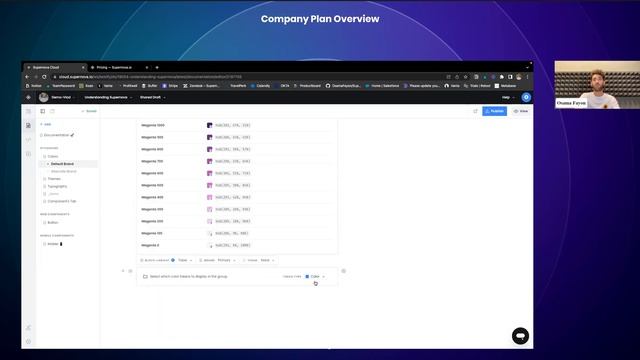
Task: Open the Color token type dropdown
Action: point(315,276)
